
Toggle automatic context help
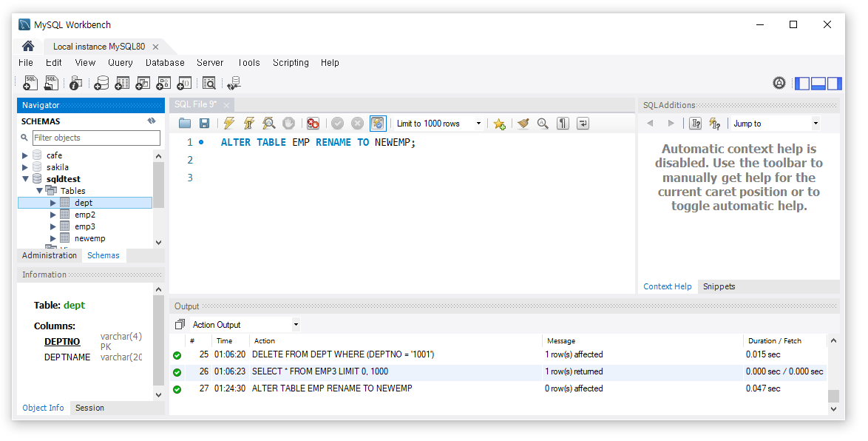click(x=715, y=124)
